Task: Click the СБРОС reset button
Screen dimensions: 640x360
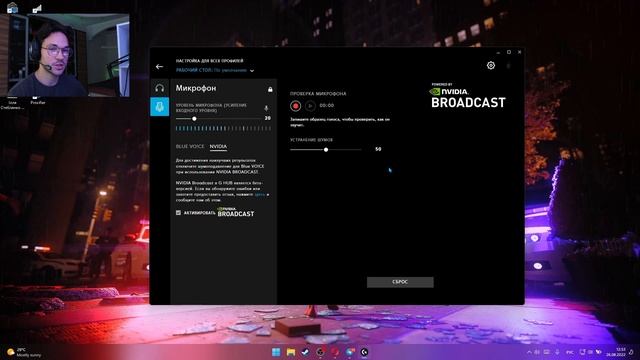Action: (400, 282)
